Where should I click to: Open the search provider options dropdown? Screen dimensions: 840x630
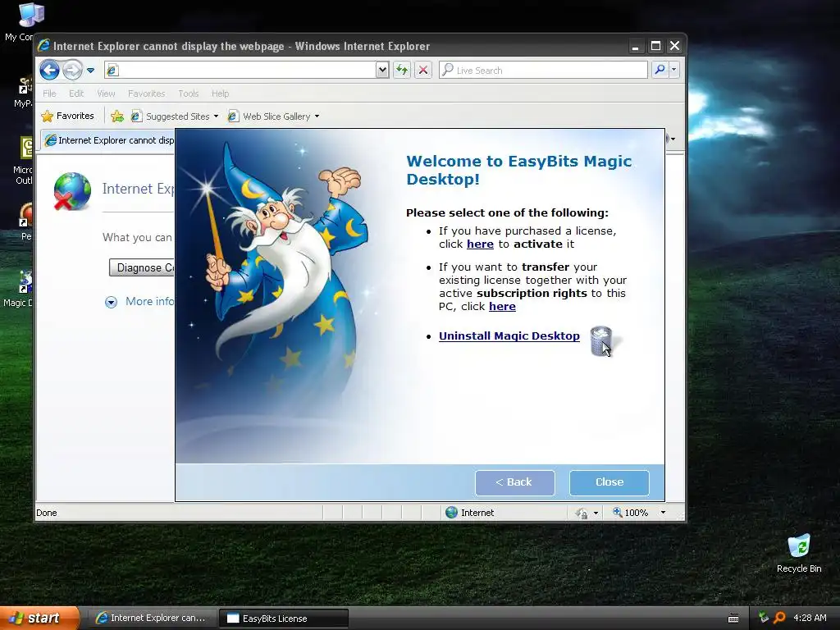pos(674,70)
